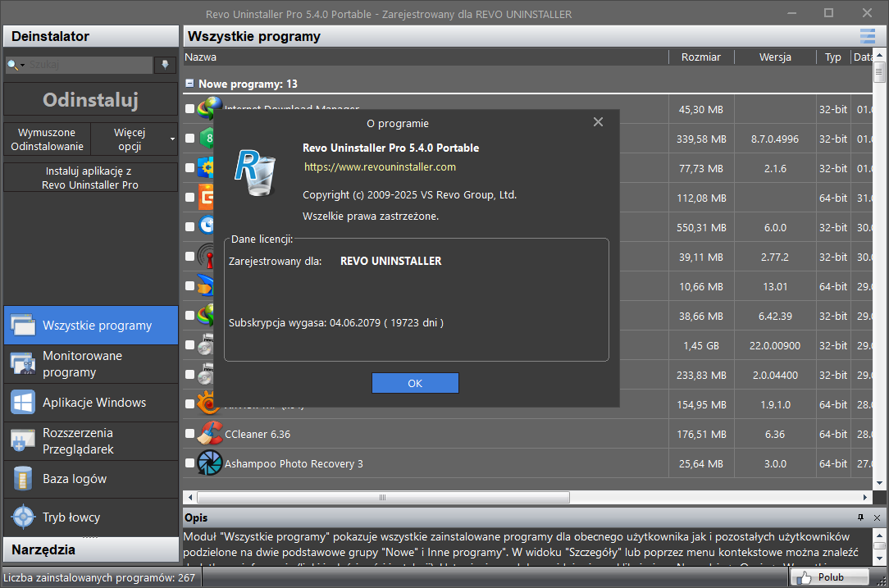Tick the checkbox in the 339,58 MB row
This screenshot has height=588, width=889.
[x=190, y=139]
